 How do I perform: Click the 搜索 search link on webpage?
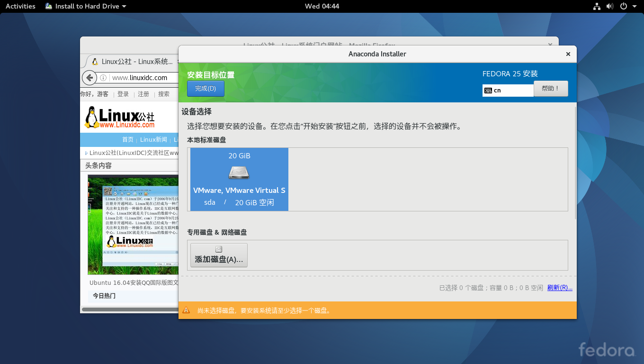(x=164, y=94)
